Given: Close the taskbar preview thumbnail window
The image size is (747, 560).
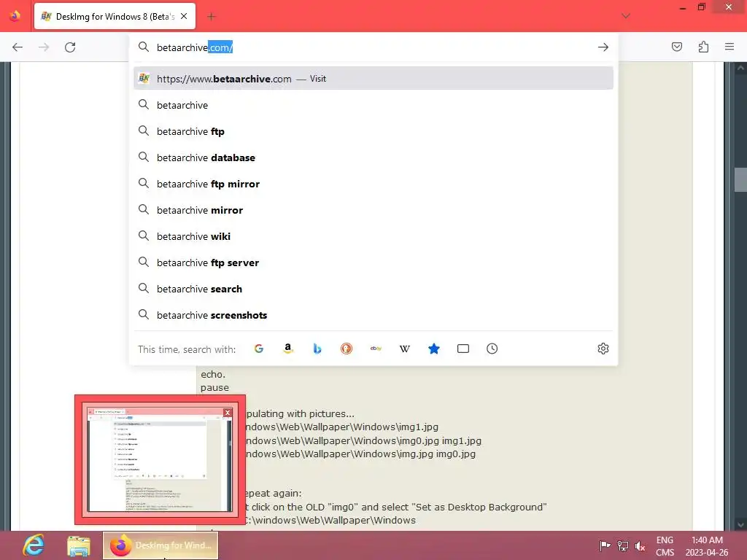Looking at the screenshot, I should point(228,413).
